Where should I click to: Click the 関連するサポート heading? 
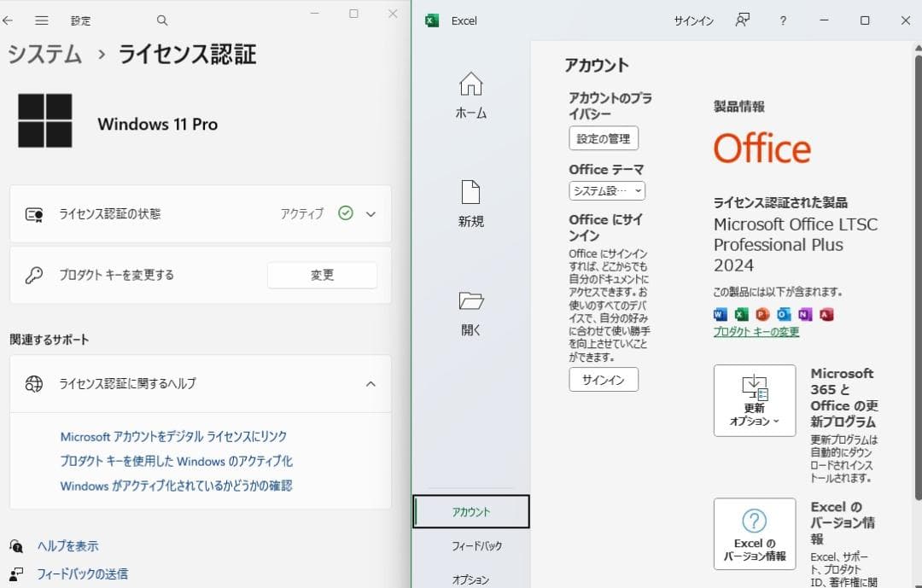coord(50,340)
